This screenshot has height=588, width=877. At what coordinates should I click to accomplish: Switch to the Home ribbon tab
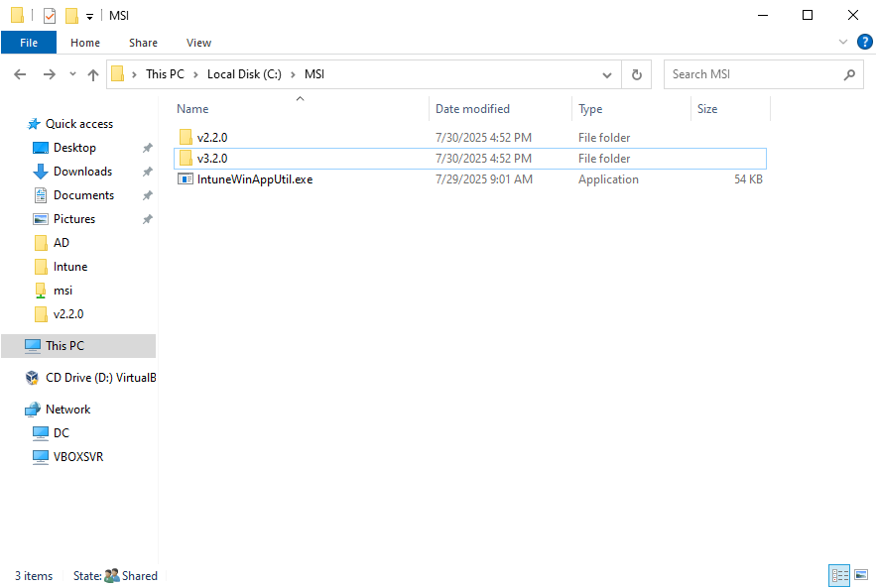[85, 43]
